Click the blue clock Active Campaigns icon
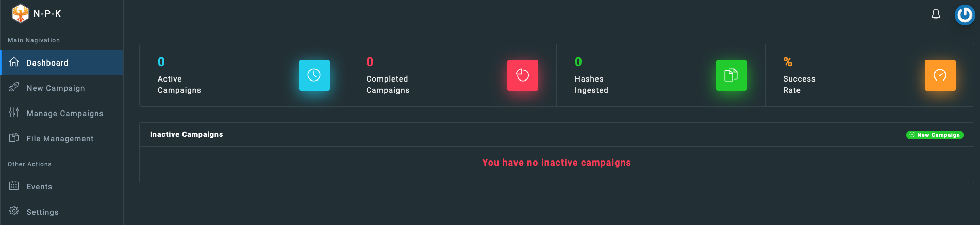The width and height of the screenshot is (980, 225). click(x=314, y=75)
